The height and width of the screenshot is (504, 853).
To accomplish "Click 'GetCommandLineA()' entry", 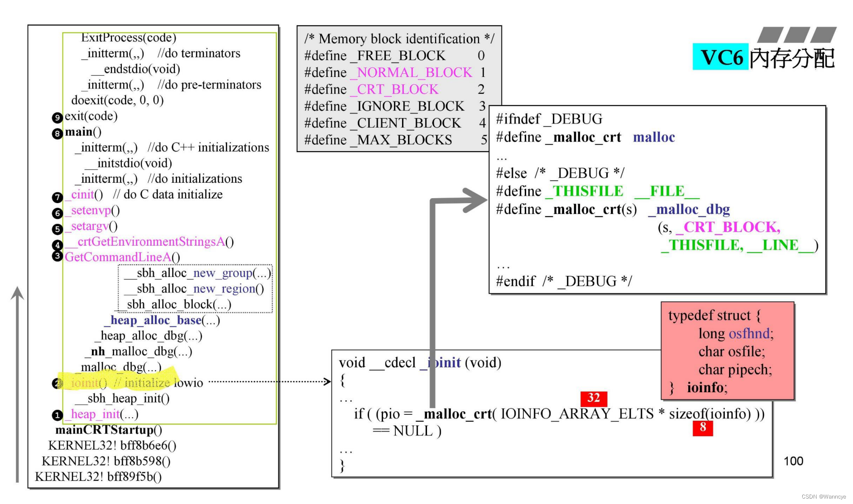I will pos(123,257).
